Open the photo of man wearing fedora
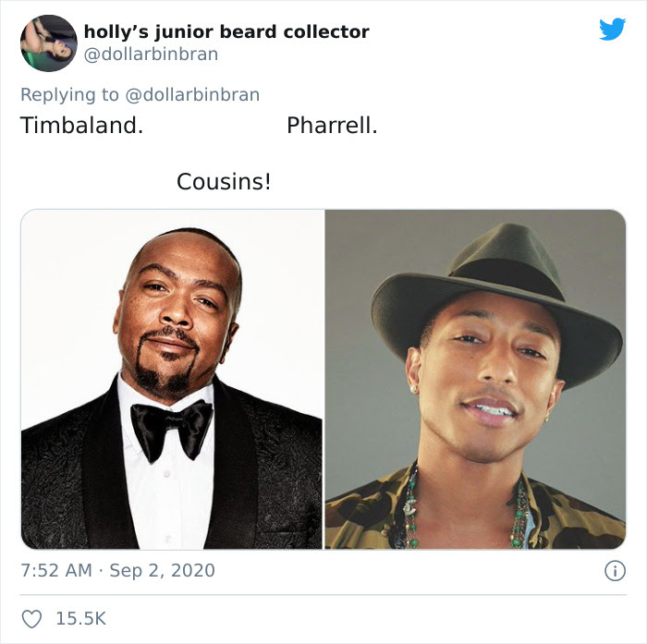 [x=475, y=379]
